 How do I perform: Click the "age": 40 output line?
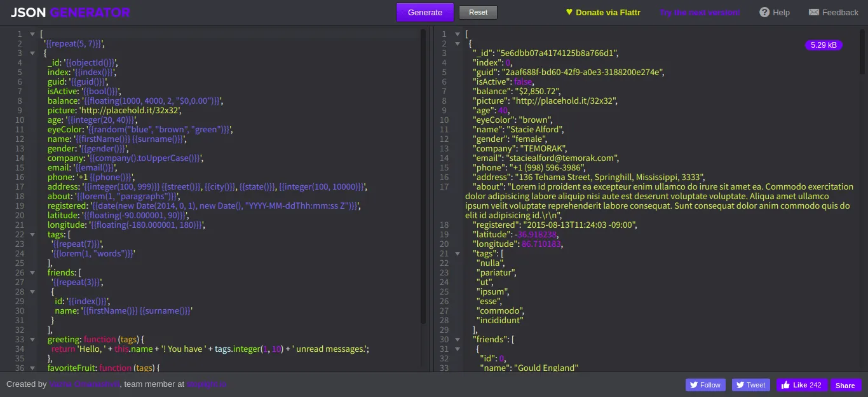tap(491, 111)
